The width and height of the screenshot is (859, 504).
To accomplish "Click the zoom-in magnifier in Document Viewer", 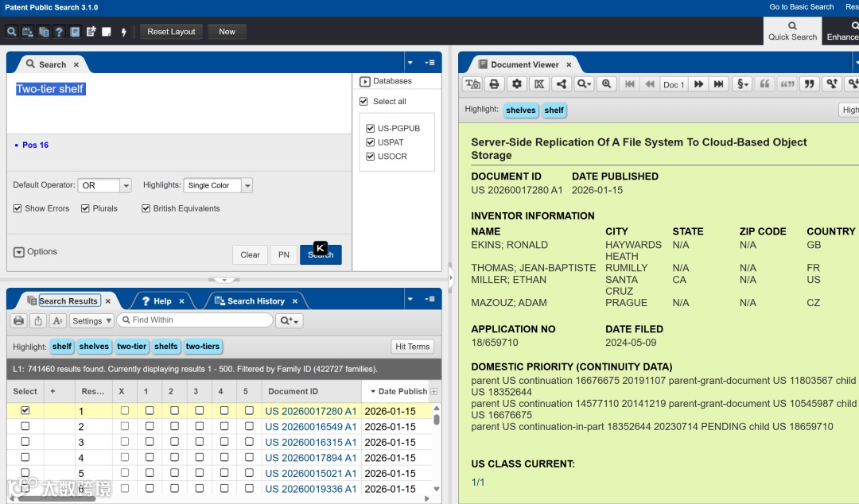I will 606,83.
